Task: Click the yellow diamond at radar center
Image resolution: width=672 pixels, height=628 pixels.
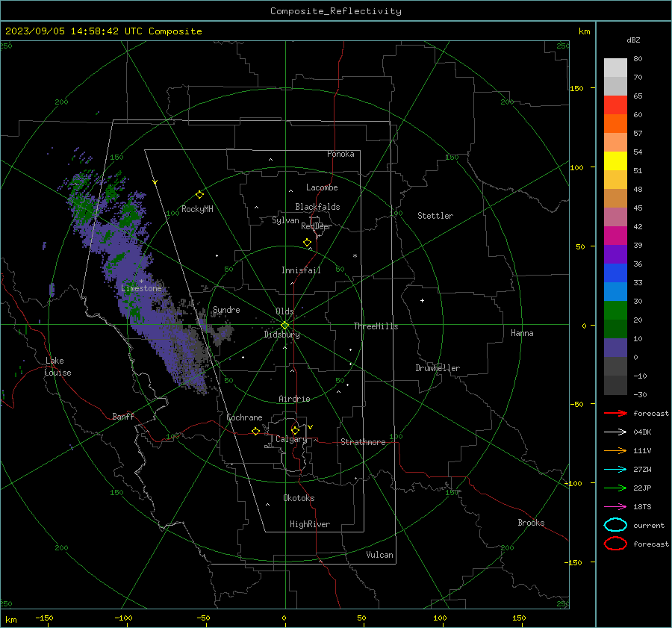Action: (x=284, y=325)
